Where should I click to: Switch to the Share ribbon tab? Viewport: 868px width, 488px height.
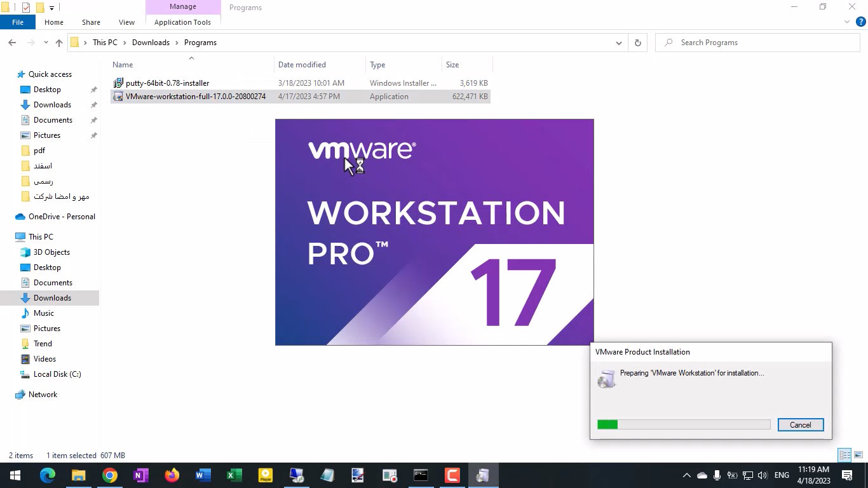pos(91,22)
